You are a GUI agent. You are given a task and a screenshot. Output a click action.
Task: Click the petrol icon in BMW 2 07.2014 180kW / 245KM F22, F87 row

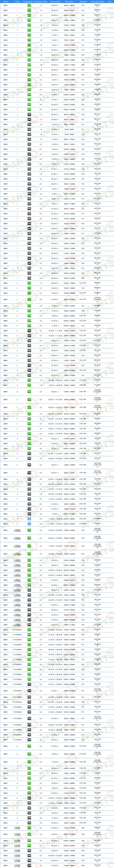pyautogui.click(x=29, y=299)
